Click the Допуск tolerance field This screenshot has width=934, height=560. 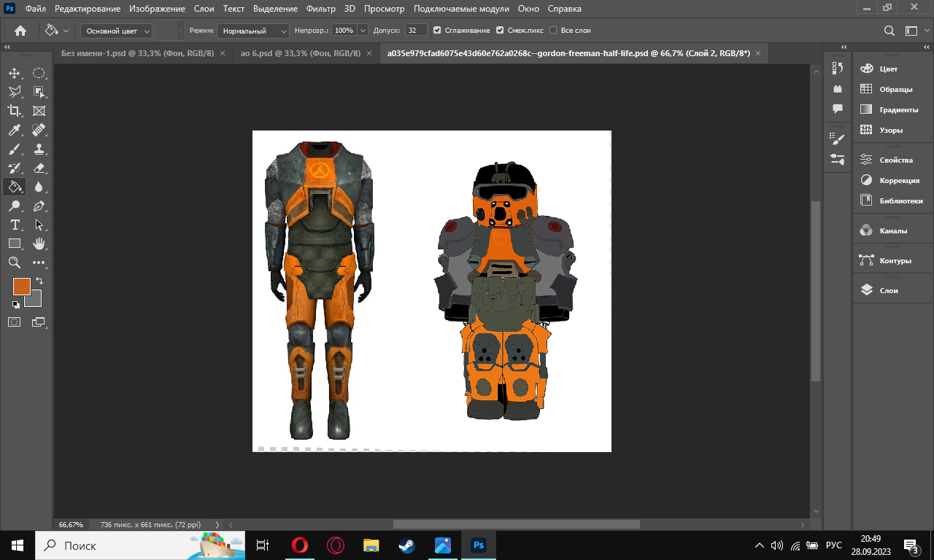click(x=417, y=31)
